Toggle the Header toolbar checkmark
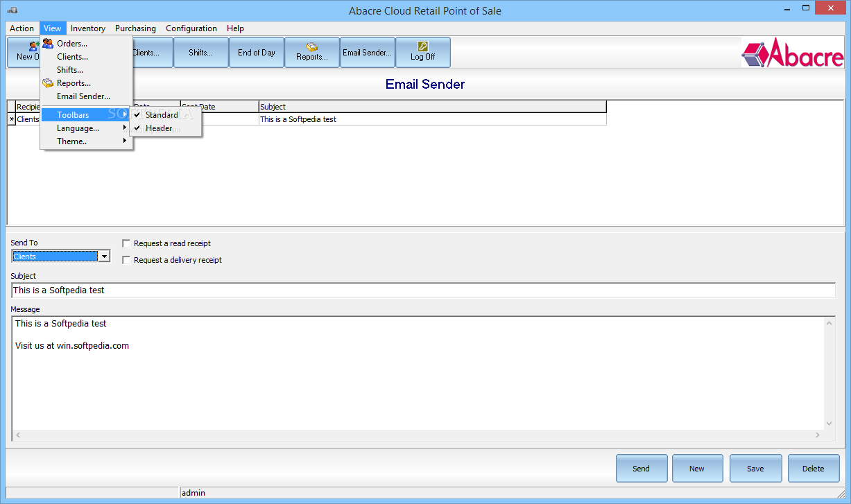 pyautogui.click(x=165, y=128)
